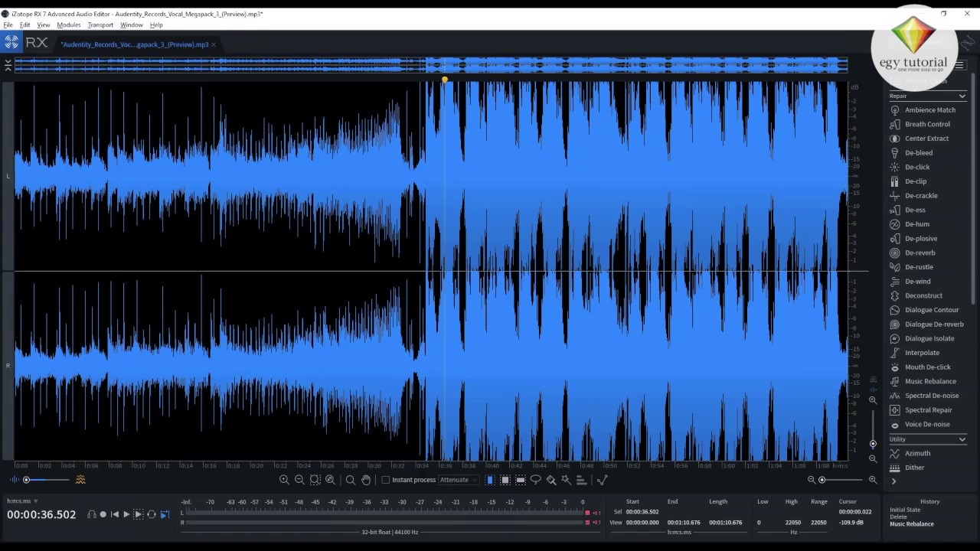
Task: Select Initial State in History
Action: (x=905, y=510)
